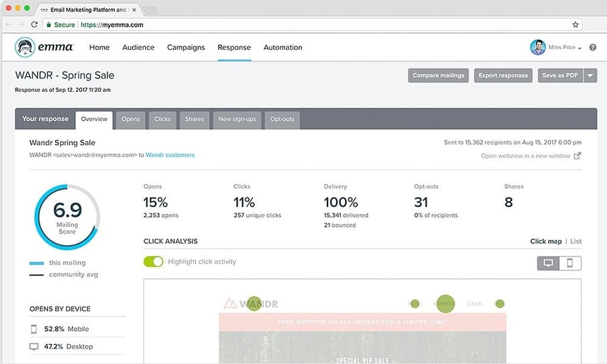Image resolution: width=607 pixels, height=364 pixels.
Task: Open the Audience menu
Action: pyautogui.click(x=138, y=47)
